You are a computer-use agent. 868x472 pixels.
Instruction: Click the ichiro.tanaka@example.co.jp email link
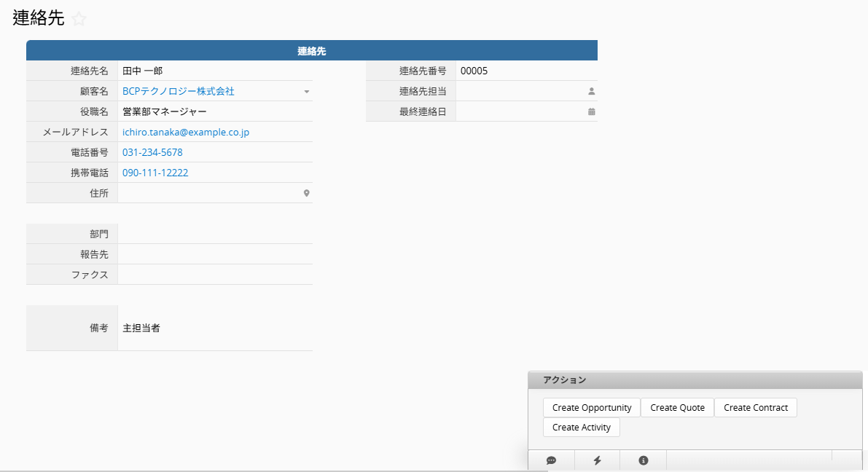186,132
